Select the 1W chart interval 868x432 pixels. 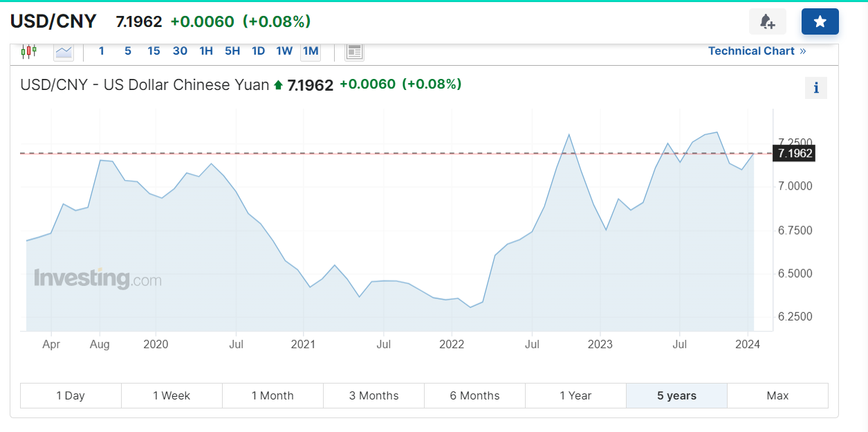point(284,51)
